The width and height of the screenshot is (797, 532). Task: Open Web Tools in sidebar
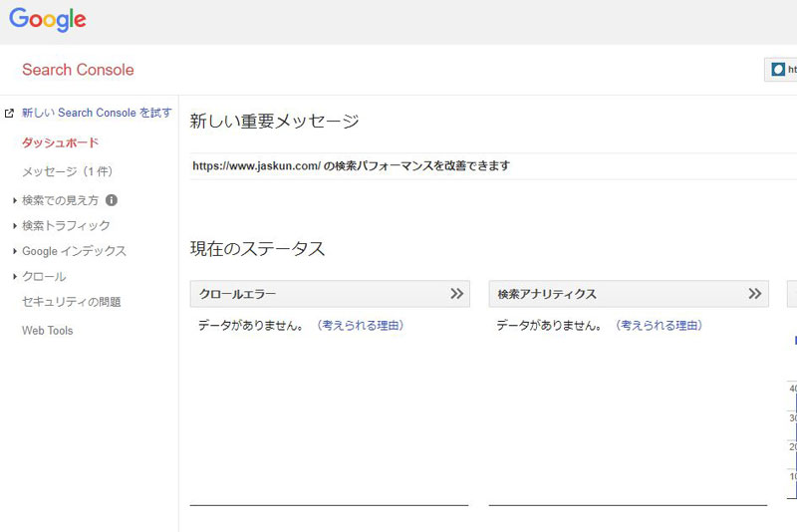(47, 331)
